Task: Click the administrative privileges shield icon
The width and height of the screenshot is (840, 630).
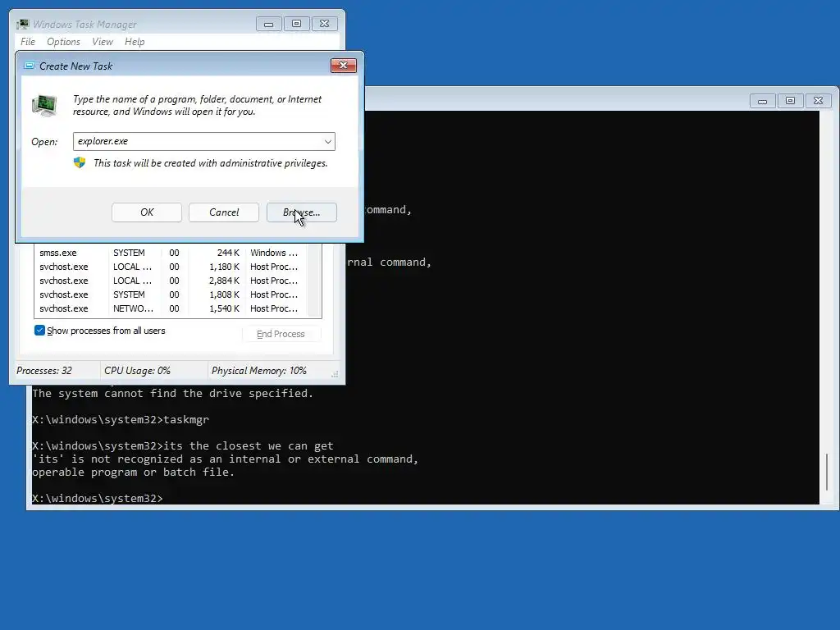Action: (x=80, y=163)
